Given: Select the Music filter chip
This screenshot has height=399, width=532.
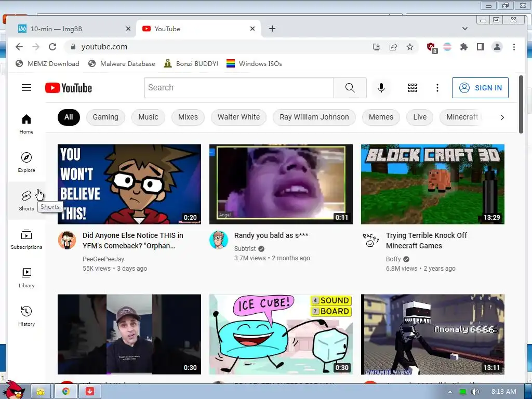Looking at the screenshot, I should (x=148, y=117).
